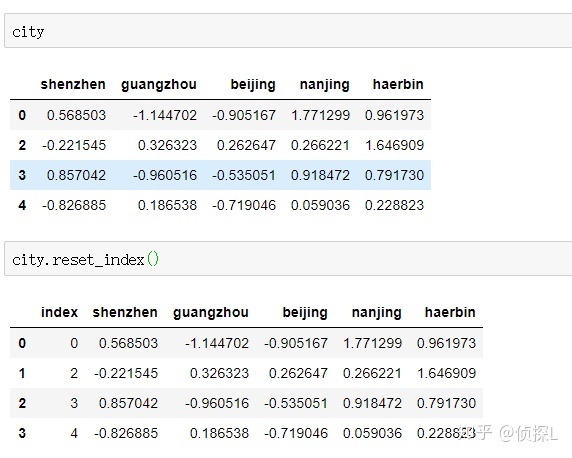
Task: Click row label 3 in the highlighted first-table row
Action: pos(22,175)
